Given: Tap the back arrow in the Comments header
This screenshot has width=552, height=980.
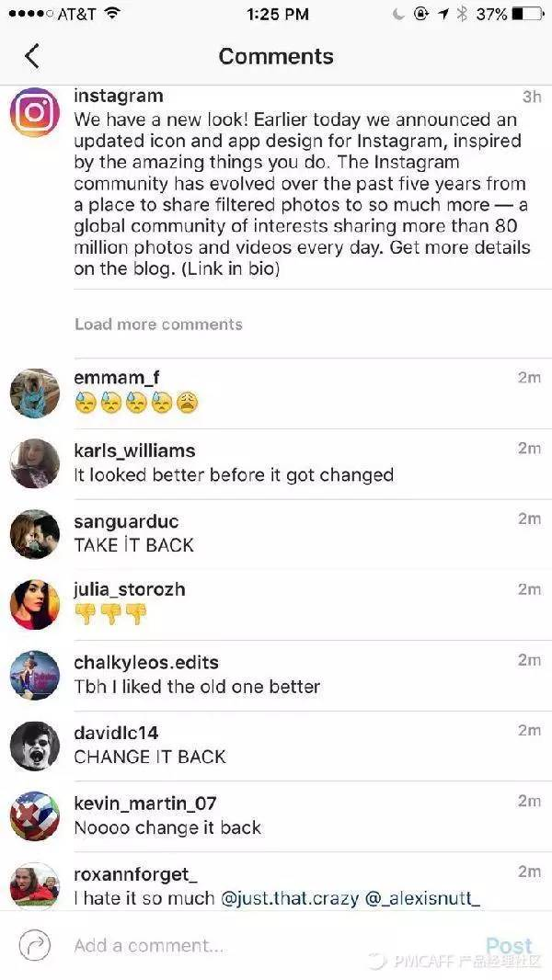Looking at the screenshot, I should click(x=32, y=56).
